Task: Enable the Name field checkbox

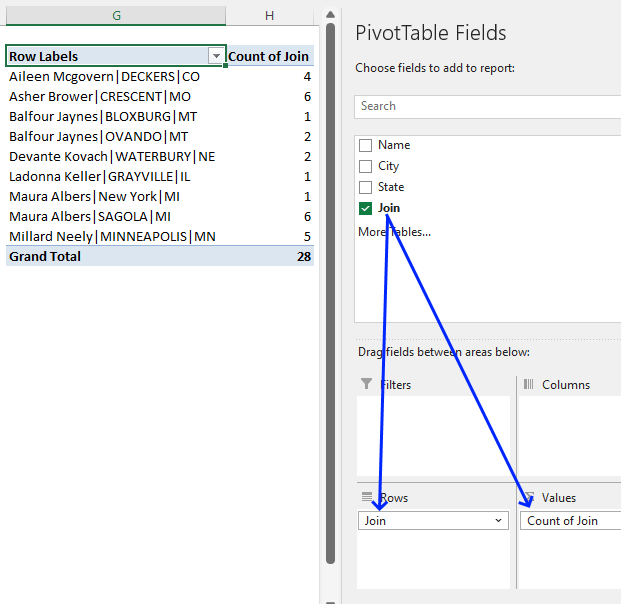Action: [x=366, y=146]
